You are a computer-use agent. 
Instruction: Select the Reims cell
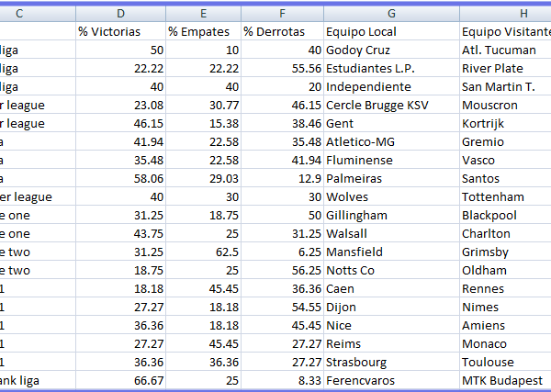[391, 343]
